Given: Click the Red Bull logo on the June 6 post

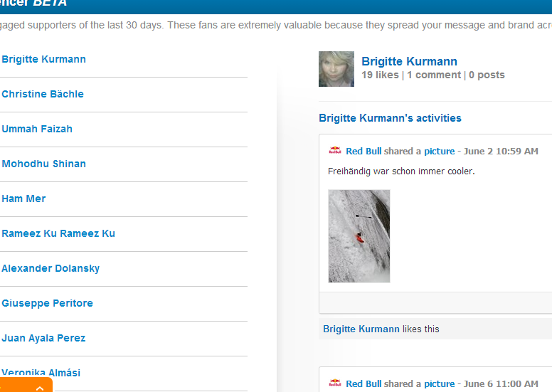Looking at the screenshot, I should [335, 383].
